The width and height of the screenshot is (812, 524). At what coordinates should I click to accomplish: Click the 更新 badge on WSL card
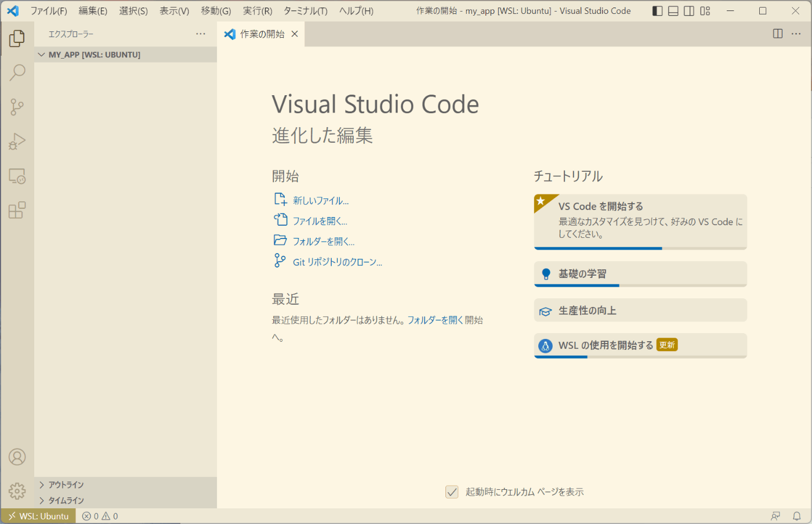click(667, 345)
